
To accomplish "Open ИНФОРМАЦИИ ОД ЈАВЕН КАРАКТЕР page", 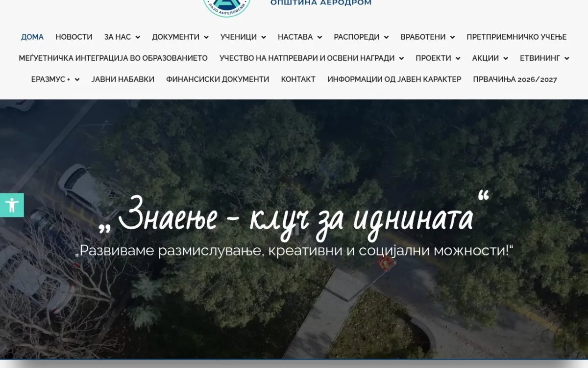I will [x=394, y=79].
